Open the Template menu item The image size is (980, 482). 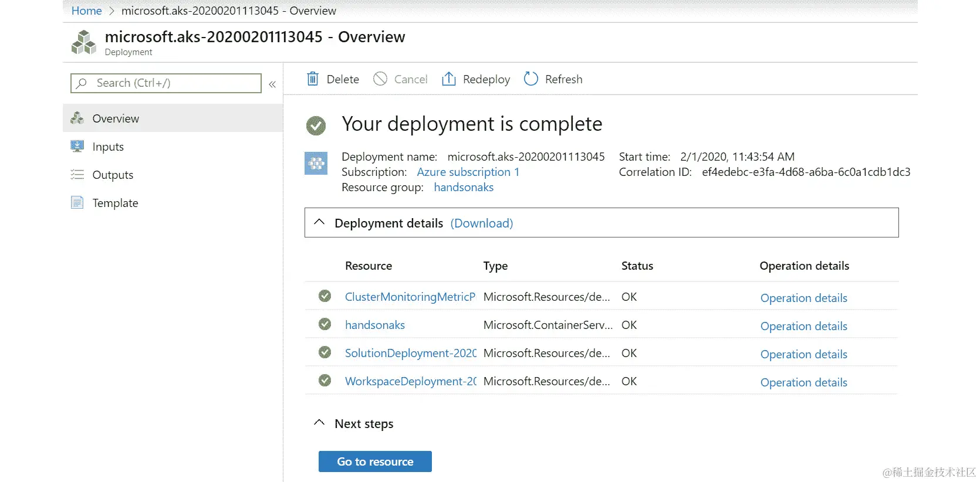pos(173,202)
